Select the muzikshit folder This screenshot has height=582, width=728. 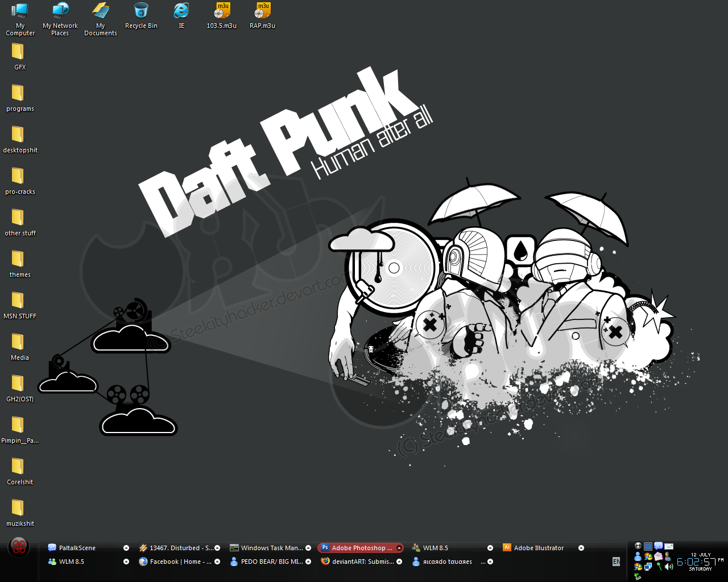click(20, 513)
